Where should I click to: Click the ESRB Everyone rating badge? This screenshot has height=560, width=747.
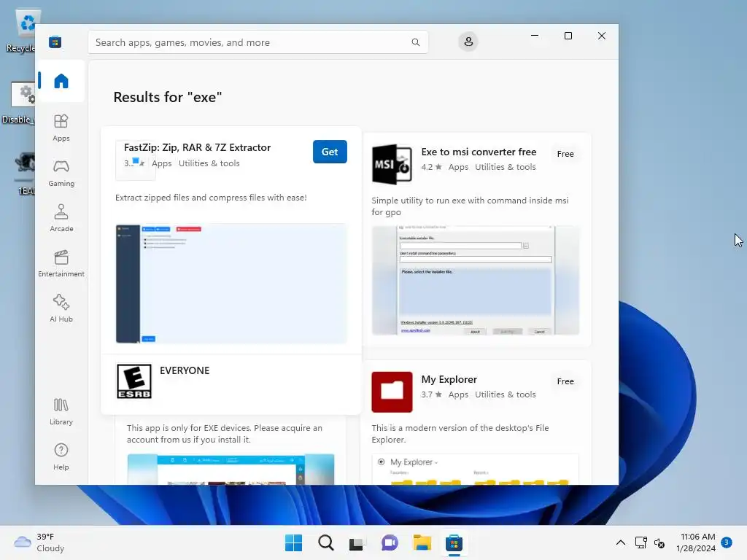[134, 381]
